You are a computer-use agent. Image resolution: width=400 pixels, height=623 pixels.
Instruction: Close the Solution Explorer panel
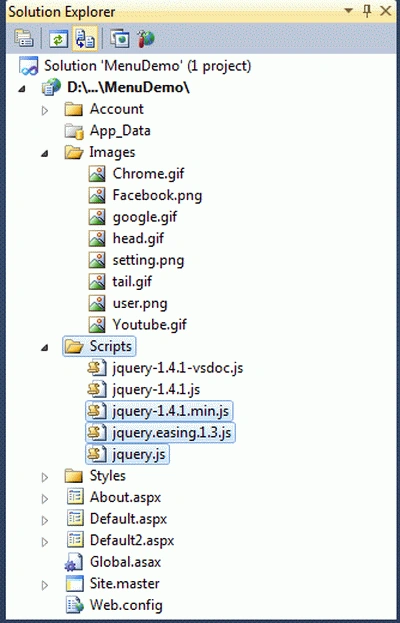[385, 11]
